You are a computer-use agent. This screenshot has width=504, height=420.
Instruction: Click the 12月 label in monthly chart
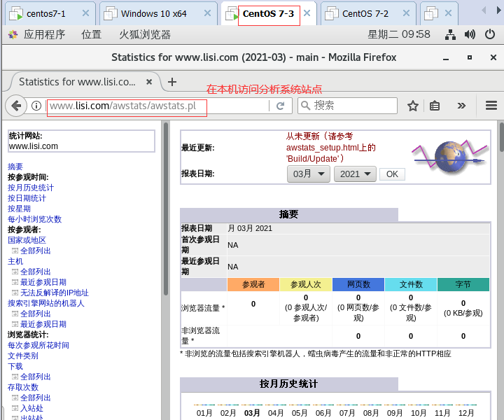point(466,413)
